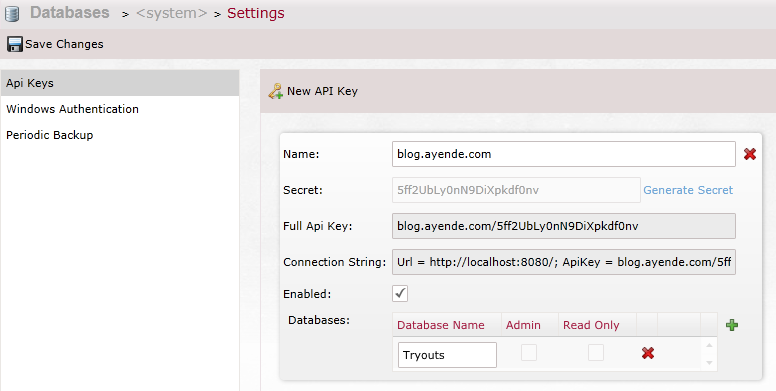Click the databases list scroll down arrow

click(x=709, y=363)
